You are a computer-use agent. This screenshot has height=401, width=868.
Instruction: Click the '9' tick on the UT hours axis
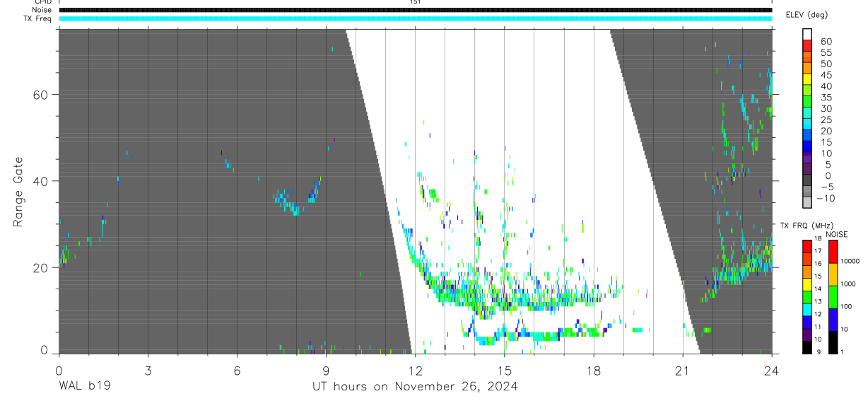(x=326, y=370)
